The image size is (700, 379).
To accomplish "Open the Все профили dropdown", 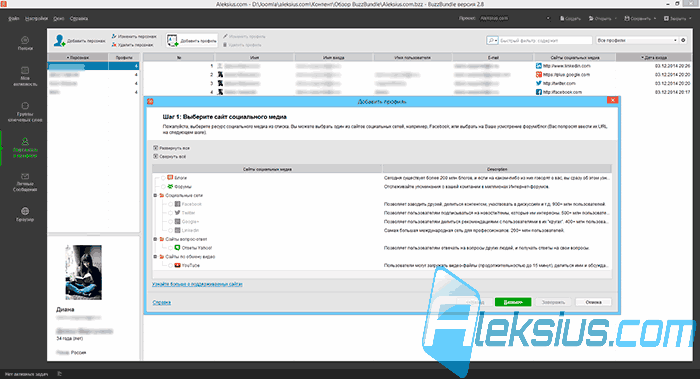I will [637, 40].
